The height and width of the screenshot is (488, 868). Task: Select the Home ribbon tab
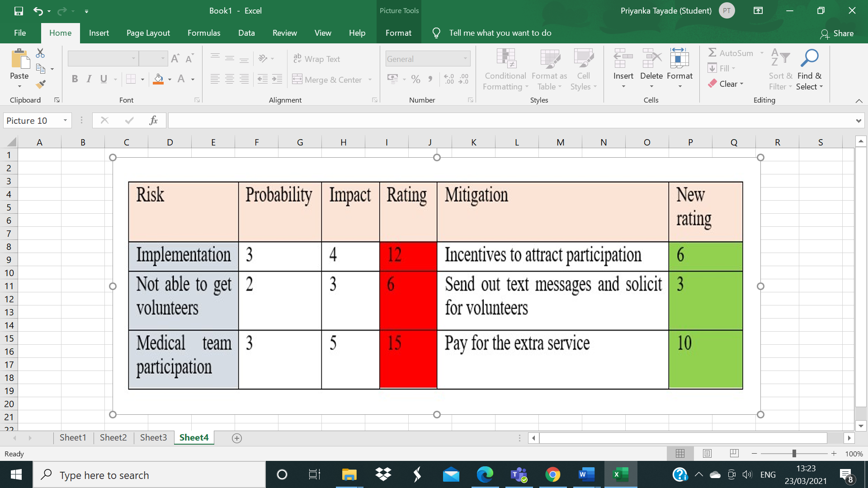(60, 32)
